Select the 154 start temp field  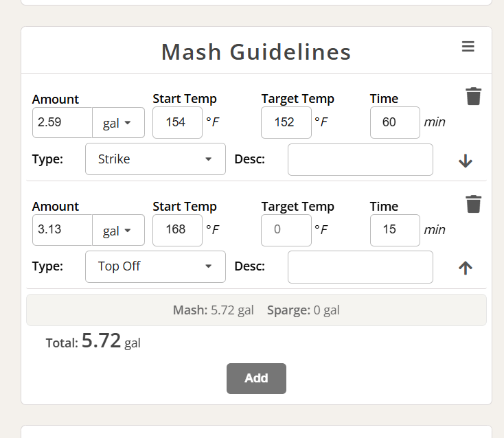(177, 123)
